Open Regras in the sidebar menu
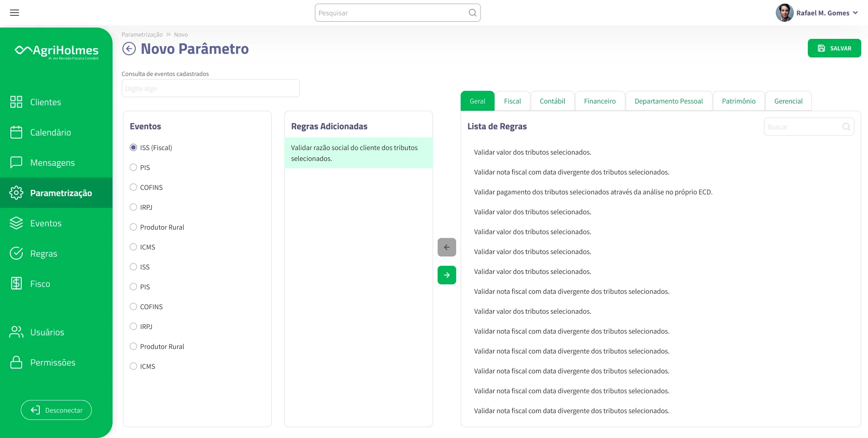Image resolution: width=868 pixels, height=438 pixels. 56,253
